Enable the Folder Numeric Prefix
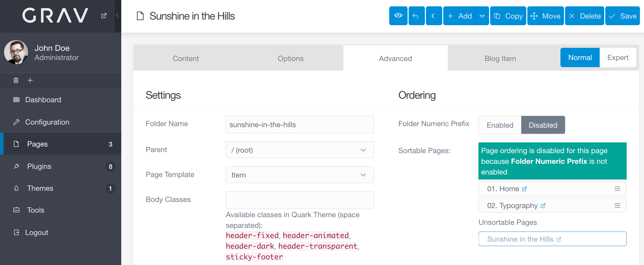644x265 pixels. tap(500, 125)
